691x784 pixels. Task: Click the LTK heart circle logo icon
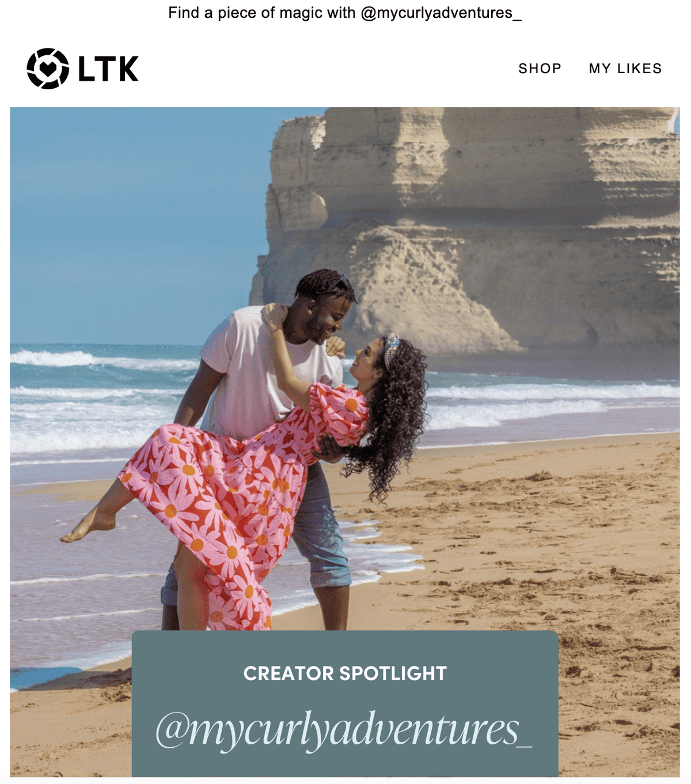[x=48, y=69]
